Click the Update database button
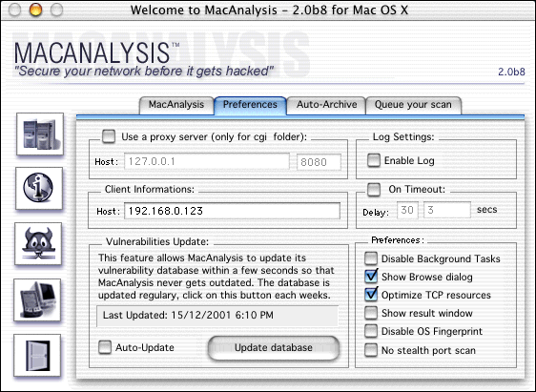This screenshot has width=536, height=392. tap(274, 348)
